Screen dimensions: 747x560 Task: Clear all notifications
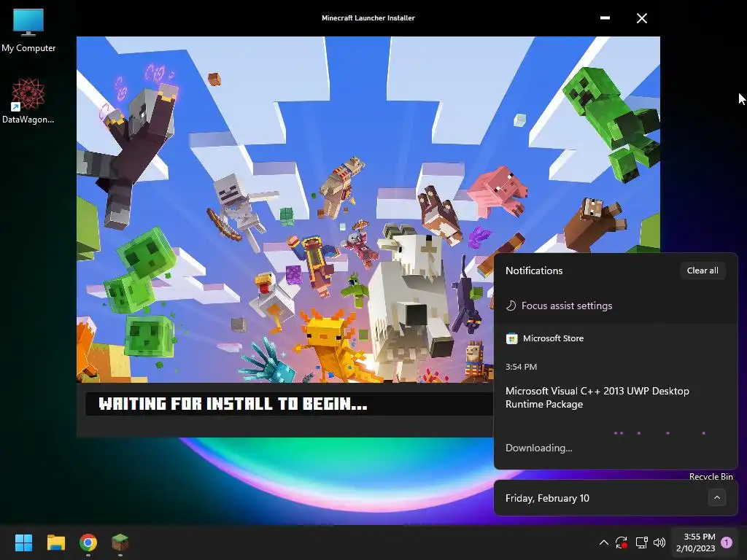click(703, 271)
